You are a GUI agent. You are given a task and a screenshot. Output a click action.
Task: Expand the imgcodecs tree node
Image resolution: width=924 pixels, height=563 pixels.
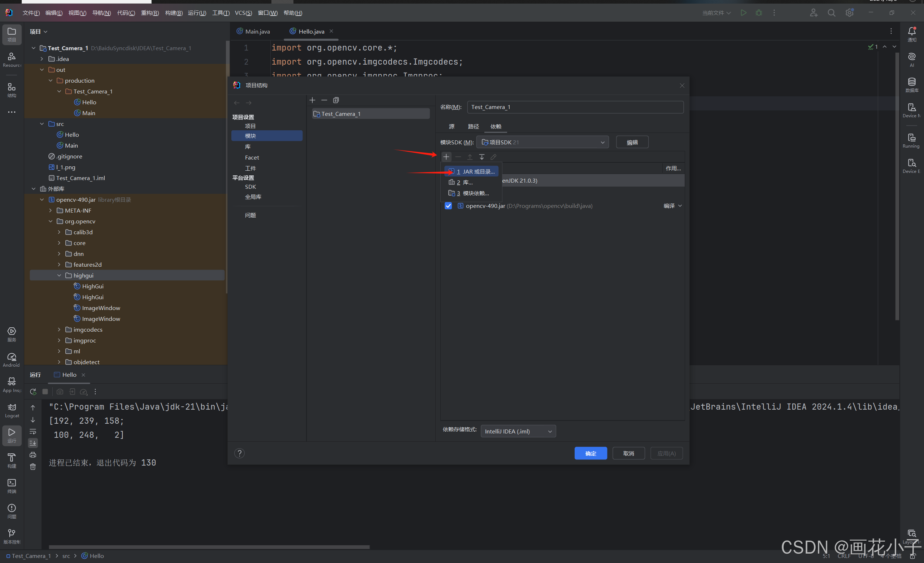click(59, 329)
